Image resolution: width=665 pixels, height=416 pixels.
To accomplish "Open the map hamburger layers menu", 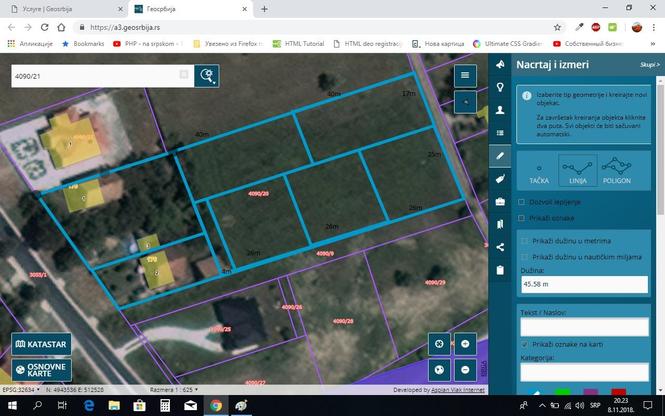I will (x=465, y=75).
